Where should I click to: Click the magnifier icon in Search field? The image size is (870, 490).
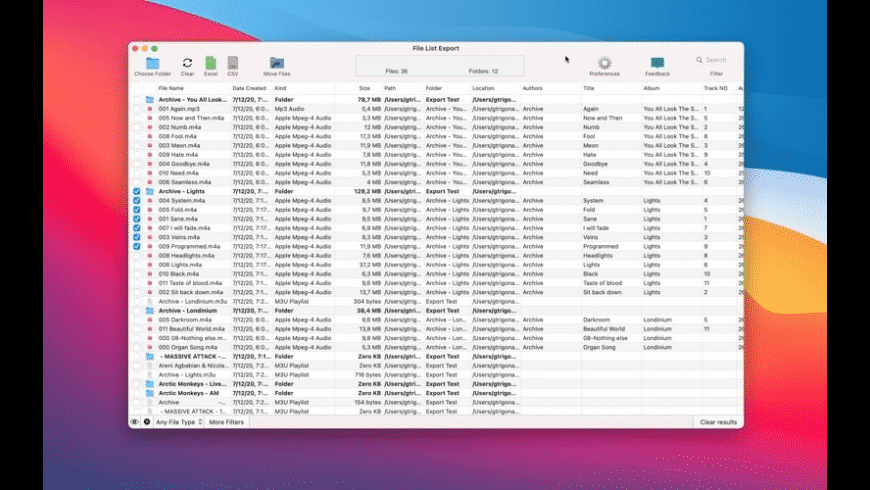pos(699,60)
